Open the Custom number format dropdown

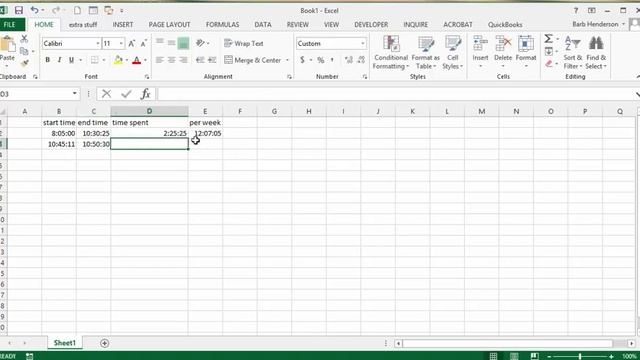362,43
